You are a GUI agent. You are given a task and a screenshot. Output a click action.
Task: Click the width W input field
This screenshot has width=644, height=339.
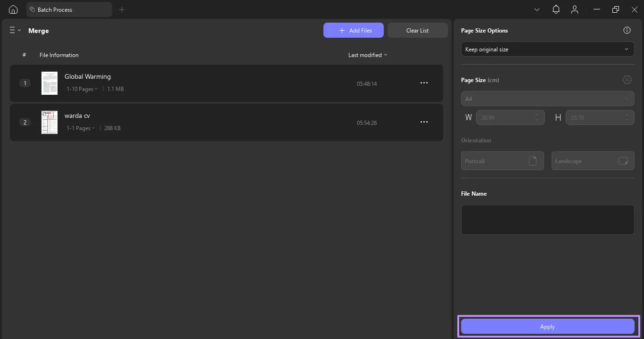(x=511, y=117)
